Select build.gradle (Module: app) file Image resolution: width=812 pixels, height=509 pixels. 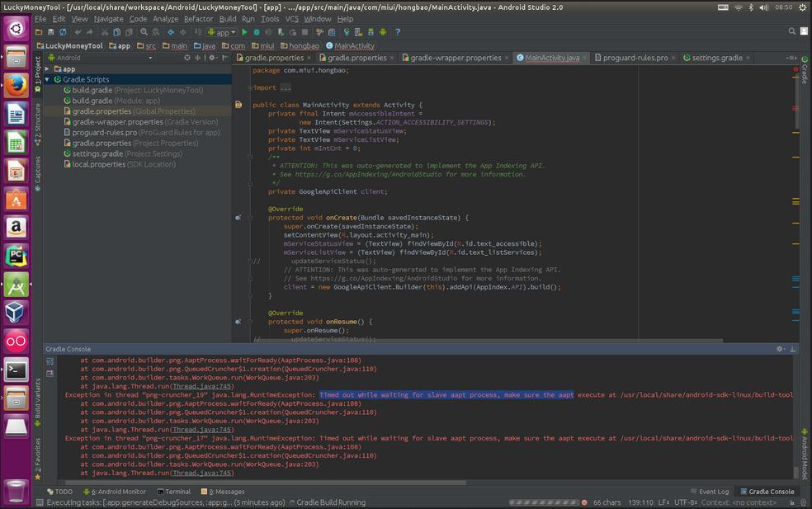[x=112, y=101]
